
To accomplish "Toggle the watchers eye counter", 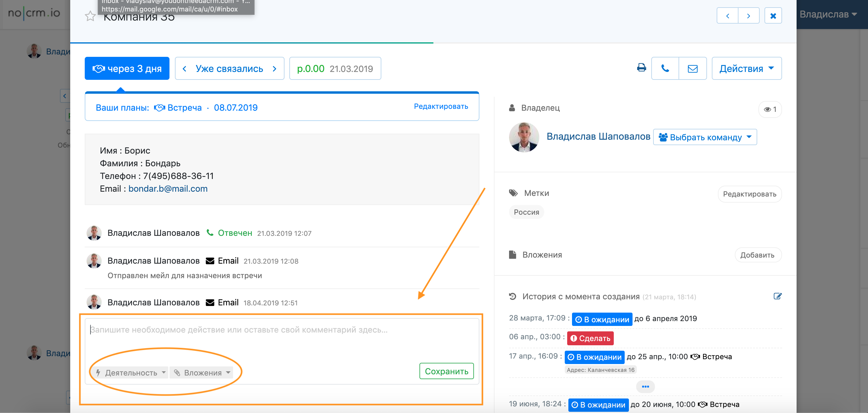I will pos(770,109).
